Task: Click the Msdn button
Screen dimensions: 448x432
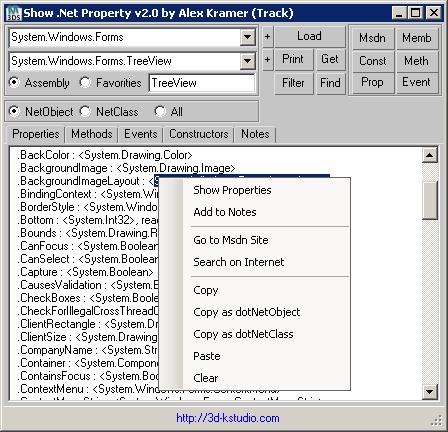Action: (372, 38)
